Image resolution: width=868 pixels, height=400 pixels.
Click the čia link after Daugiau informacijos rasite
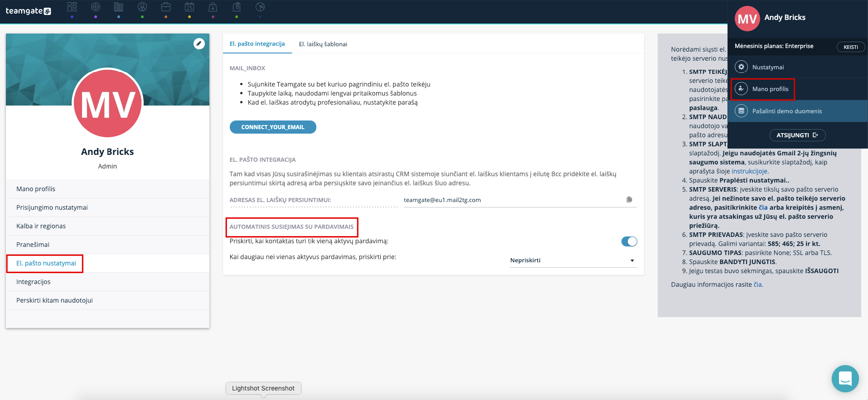(x=758, y=284)
